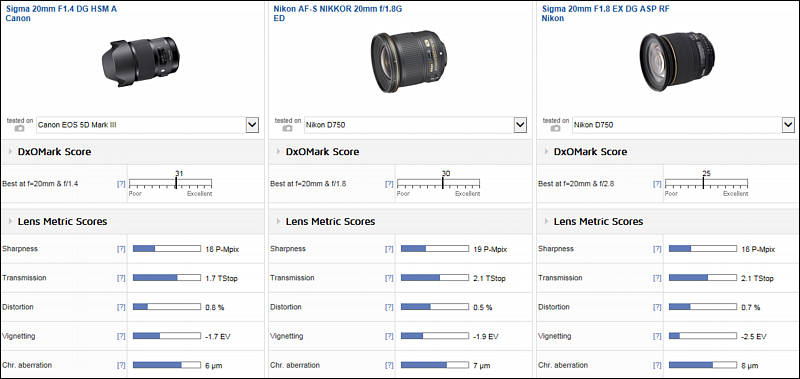Click the camera icon in the Nikon AF-S lens column

[287, 129]
